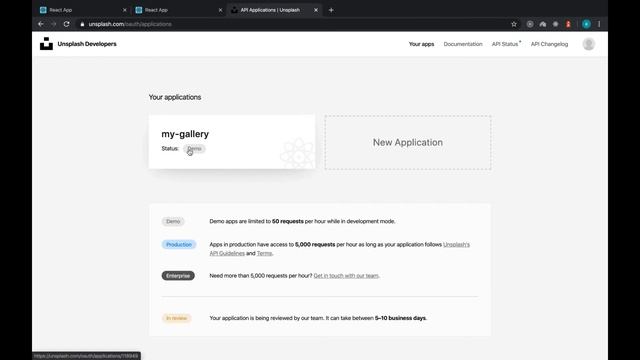Click the In review badge
Screen dimensions: 640x360
[x=176, y=318]
